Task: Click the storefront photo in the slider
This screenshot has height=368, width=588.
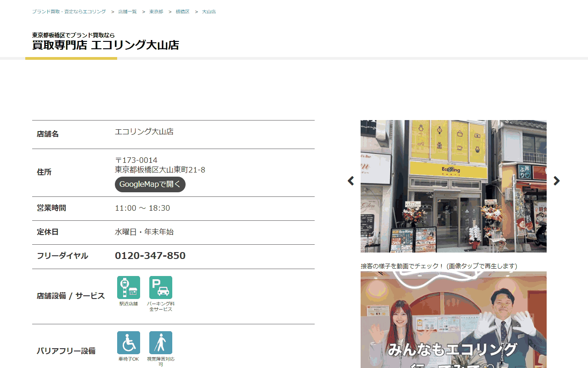Action: pos(453,186)
